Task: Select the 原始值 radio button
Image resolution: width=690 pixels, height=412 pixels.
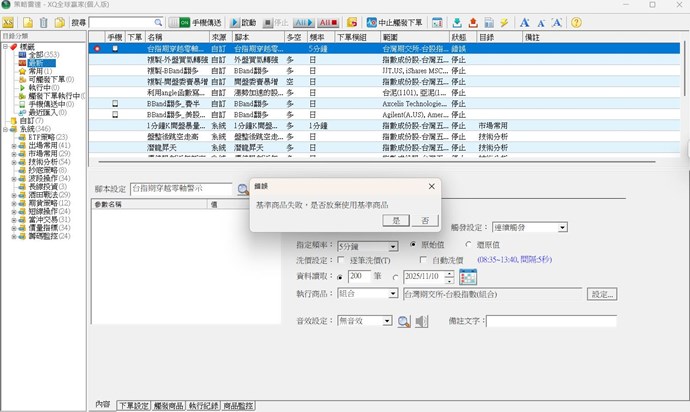Action: [414, 245]
